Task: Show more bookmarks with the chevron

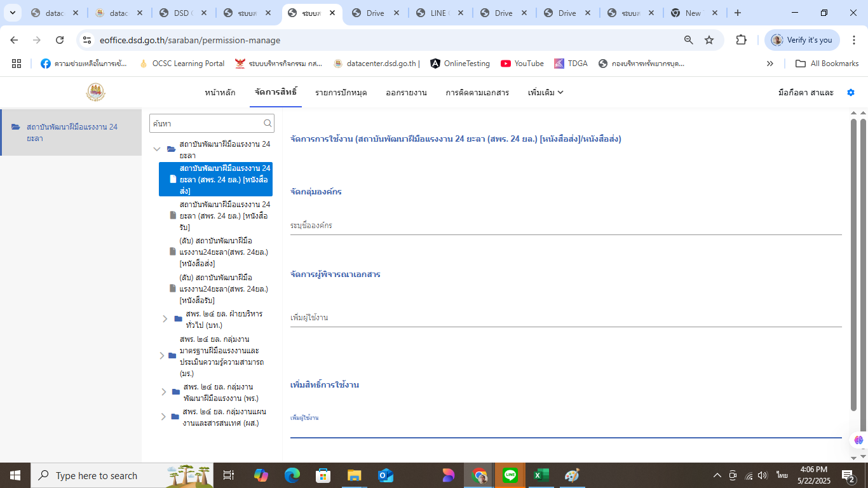Action: (770, 64)
